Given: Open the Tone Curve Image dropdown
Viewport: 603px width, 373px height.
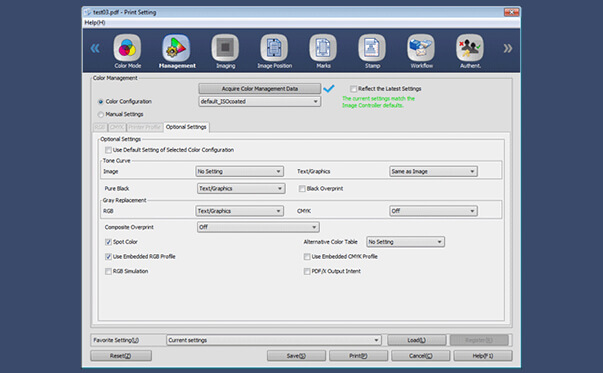Looking at the screenshot, I should tap(240, 172).
